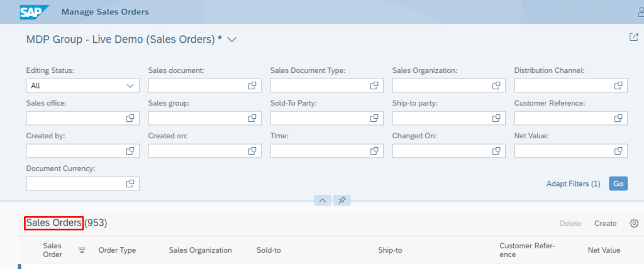Open table settings gear icon
The height and width of the screenshot is (269, 644).
pos(634,223)
